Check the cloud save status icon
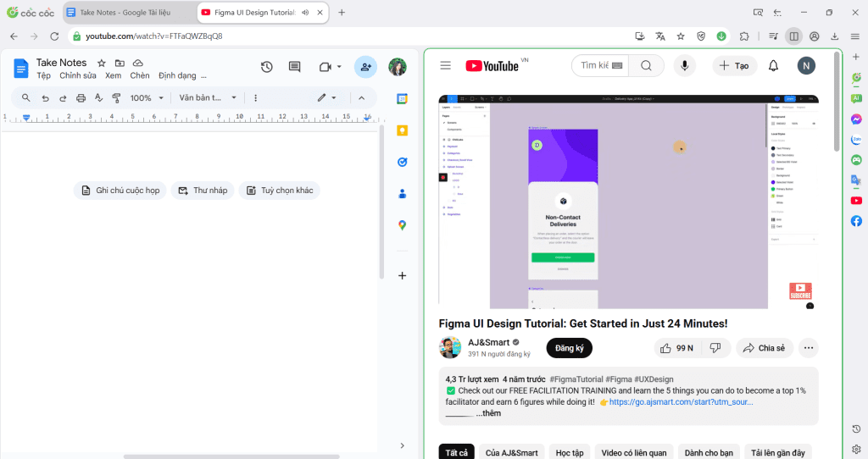The image size is (868, 459). (x=138, y=63)
